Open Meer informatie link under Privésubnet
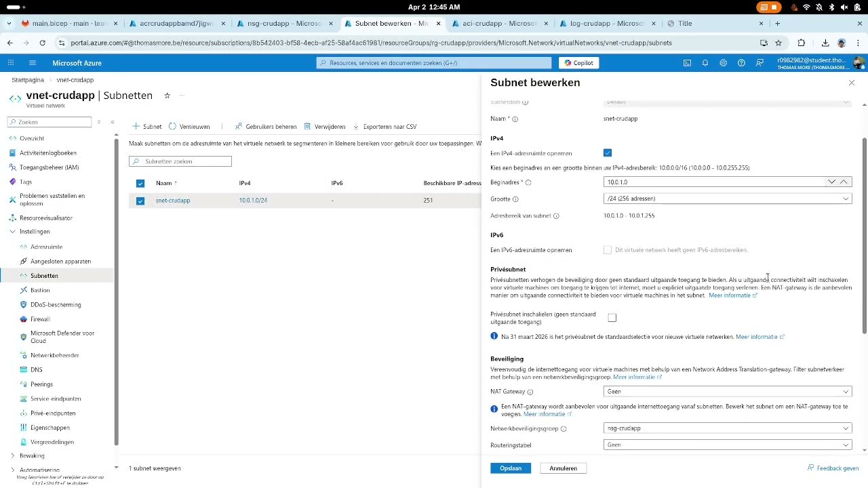Screen dimensions: 868x488 coord(732,296)
